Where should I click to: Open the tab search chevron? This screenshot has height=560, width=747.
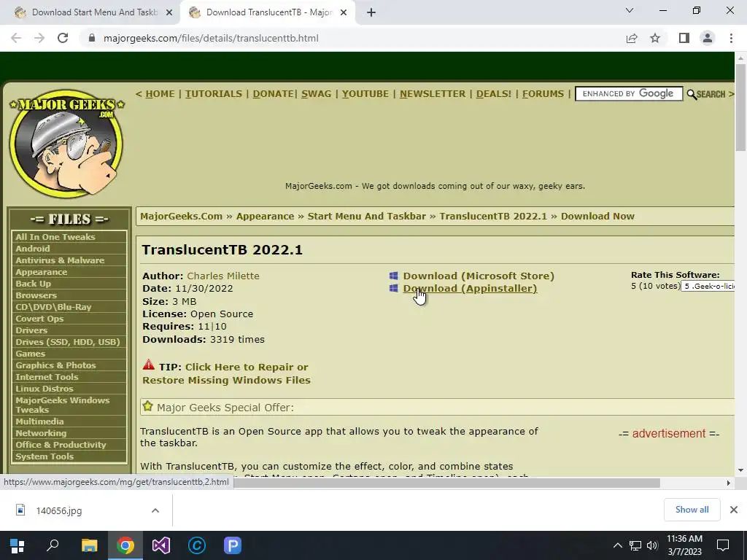click(x=630, y=10)
